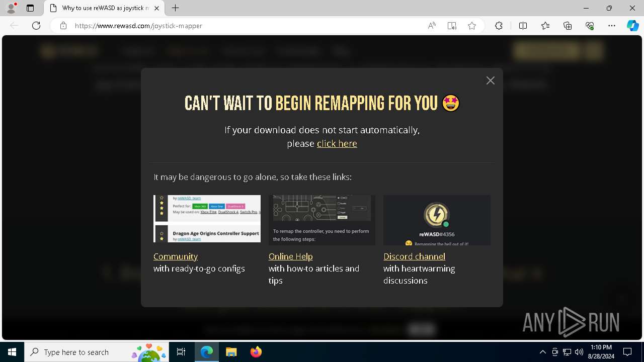Open Edge profile icon
Screen dimensions: 644x362
(x=11, y=8)
